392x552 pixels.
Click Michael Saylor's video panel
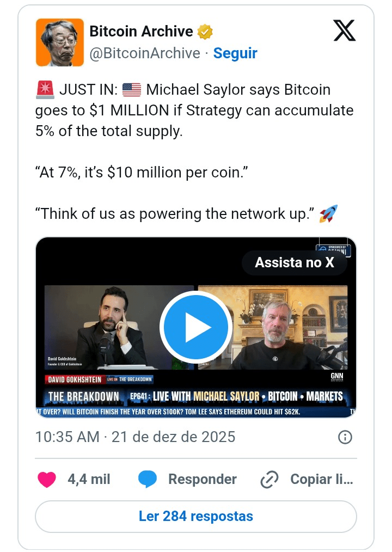(x=294, y=327)
